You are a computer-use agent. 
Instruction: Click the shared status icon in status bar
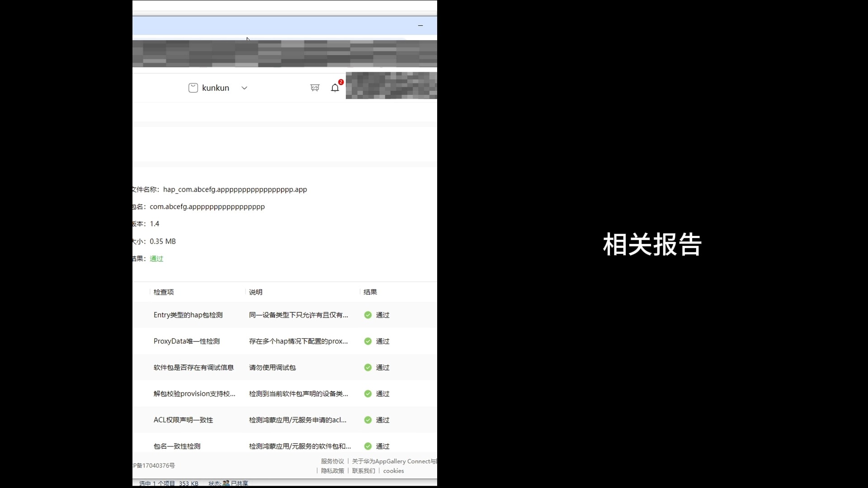click(x=226, y=483)
